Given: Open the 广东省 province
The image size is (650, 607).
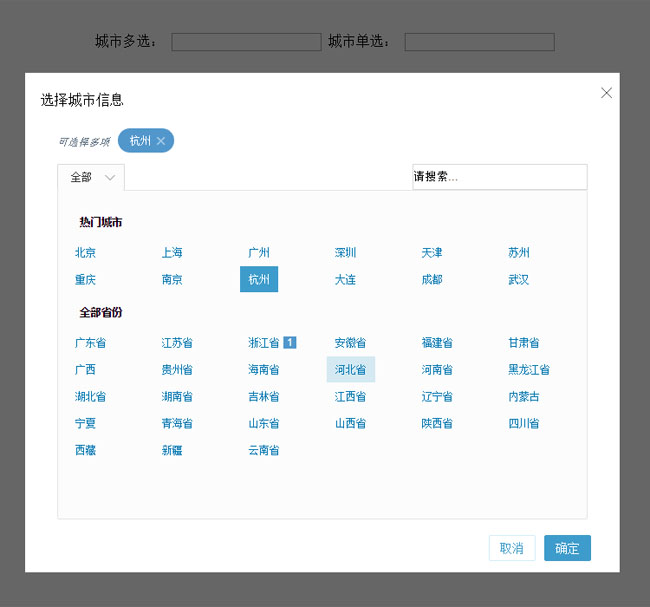Looking at the screenshot, I should pyautogui.click(x=90, y=343).
